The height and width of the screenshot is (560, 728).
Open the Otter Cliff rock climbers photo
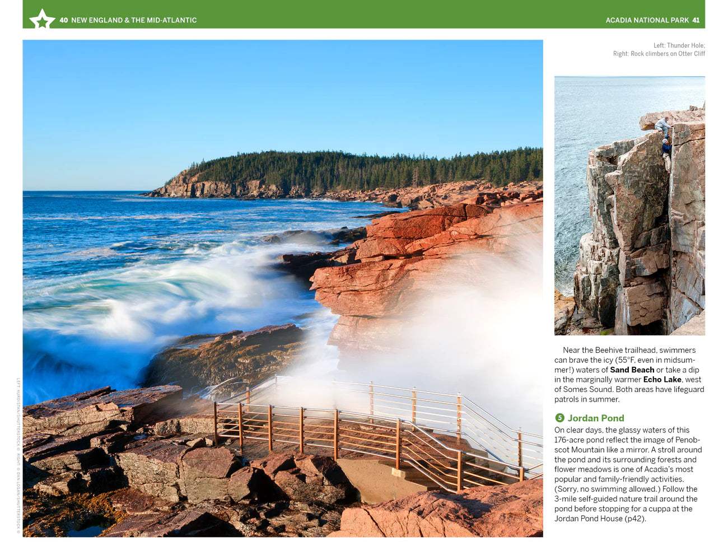[629, 206]
